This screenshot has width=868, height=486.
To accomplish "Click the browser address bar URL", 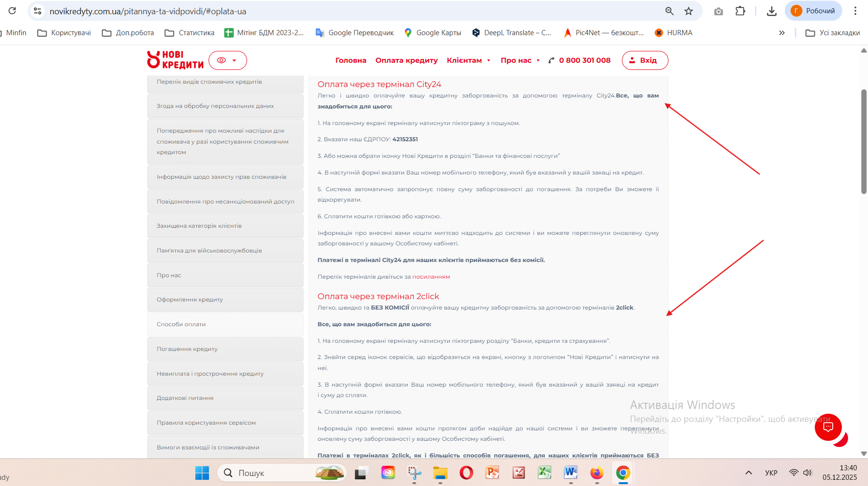I will pos(148,11).
